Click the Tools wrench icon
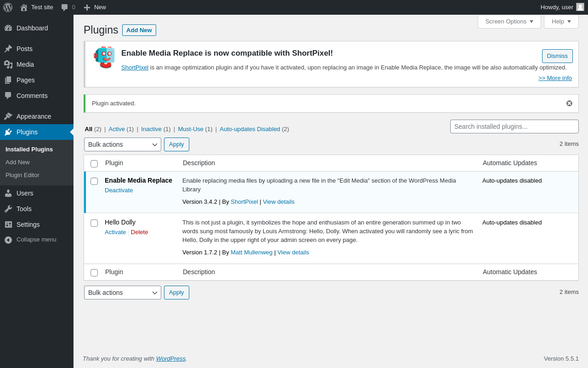588x368 pixels. pyautogui.click(x=8, y=209)
